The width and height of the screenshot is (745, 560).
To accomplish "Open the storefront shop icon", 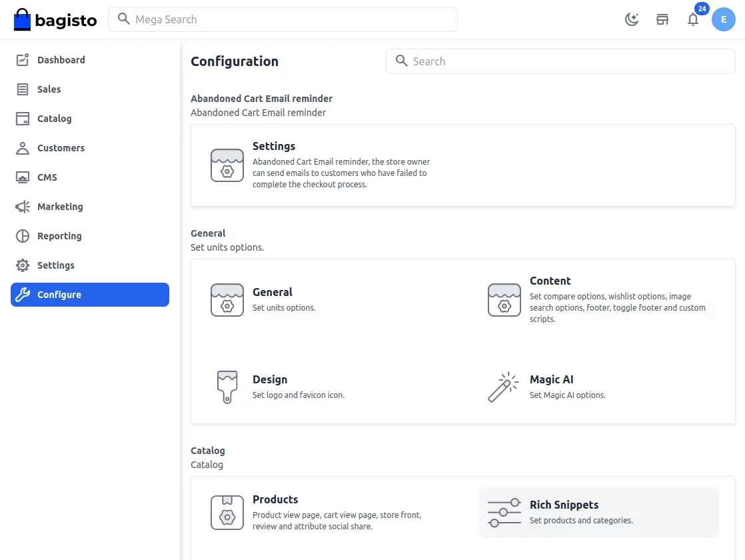I will coord(662,19).
